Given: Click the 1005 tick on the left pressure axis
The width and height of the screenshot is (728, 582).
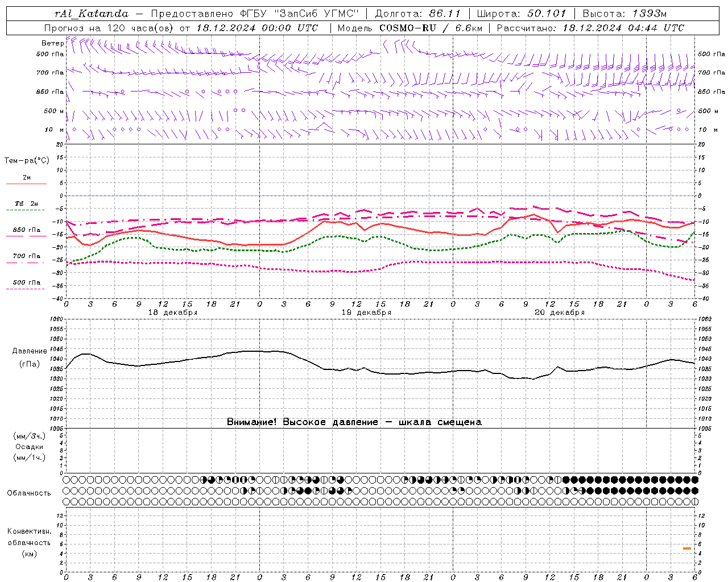Looking at the screenshot, I should (x=57, y=429).
